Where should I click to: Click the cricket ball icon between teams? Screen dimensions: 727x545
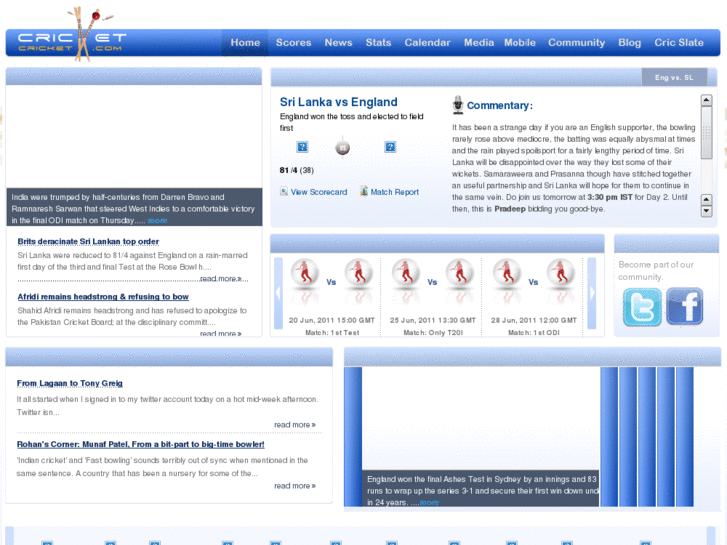(x=343, y=147)
